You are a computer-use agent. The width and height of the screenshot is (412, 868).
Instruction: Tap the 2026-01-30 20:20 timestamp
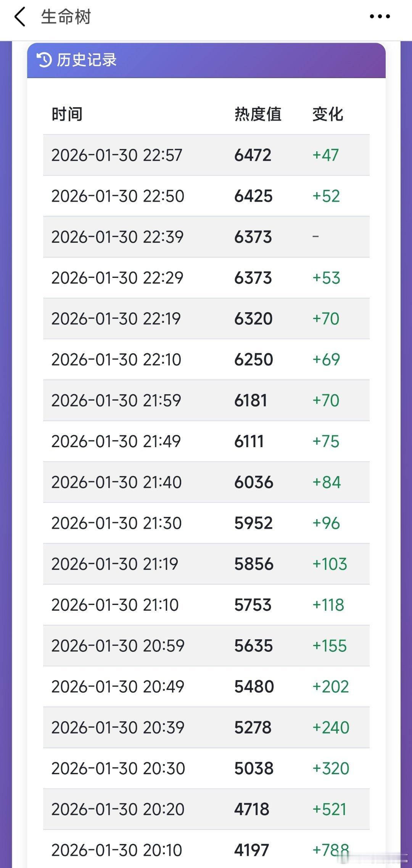coord(118,809)
